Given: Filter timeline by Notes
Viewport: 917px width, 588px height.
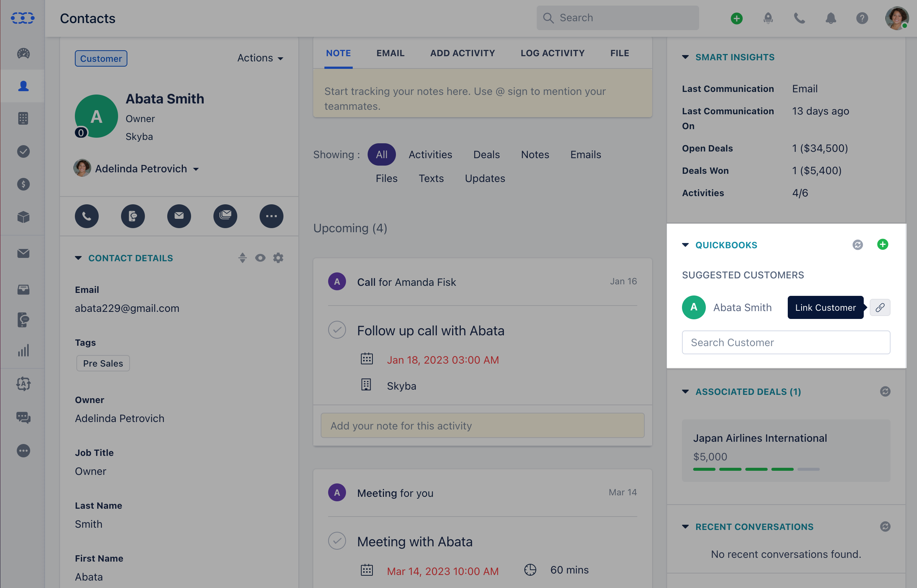Looking at the screenshot, I should (535, 154).
